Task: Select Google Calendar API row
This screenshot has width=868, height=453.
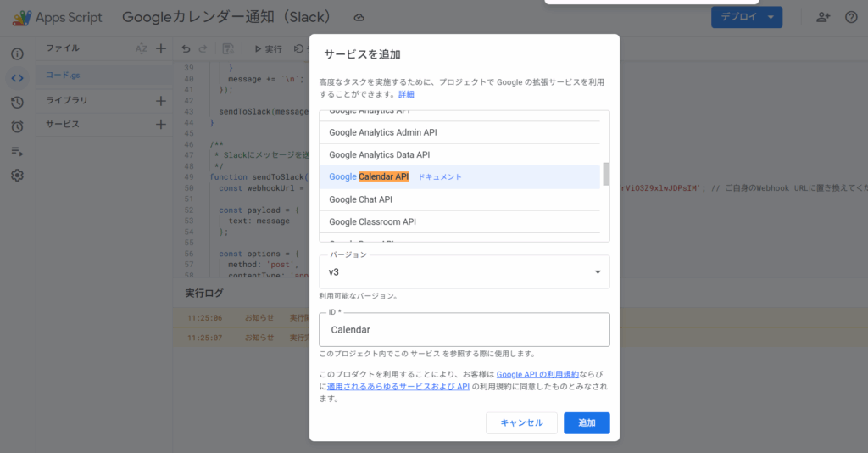Action: (x=459, y=176)
